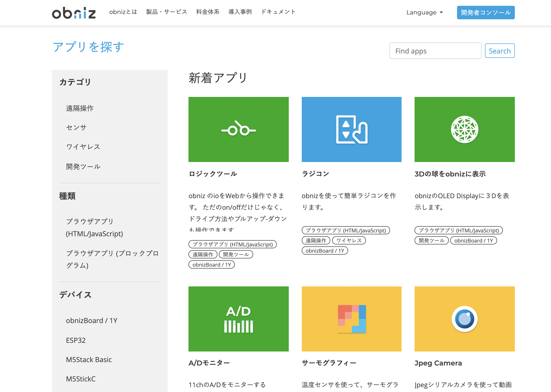Image resolution: width=551 pixels, height=392 pixels.
Task: Open the Language dropdown
Action: [x=424, y=12]
